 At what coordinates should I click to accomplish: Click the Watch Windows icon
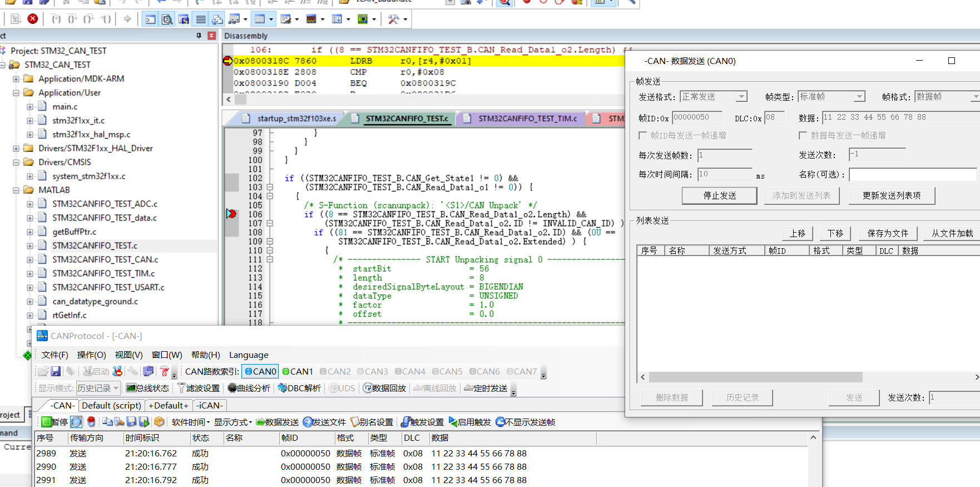pyautogui.click(x=234, y=19)
